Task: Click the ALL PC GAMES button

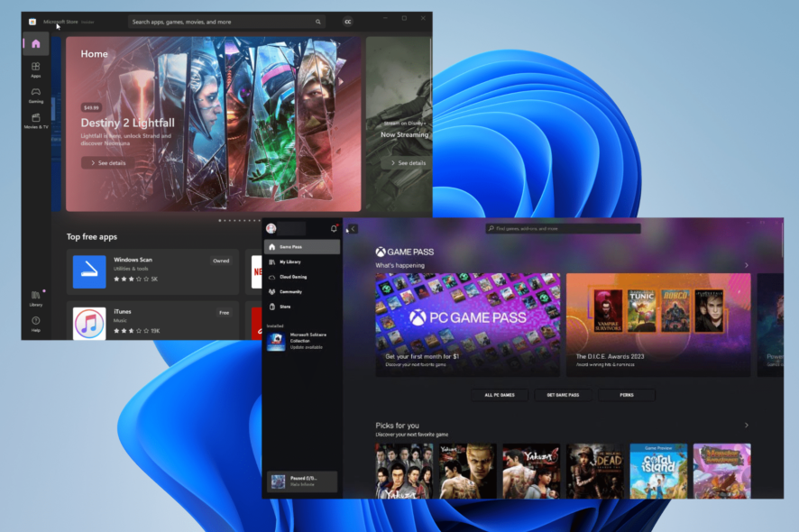Action: [x=500, y=395]
